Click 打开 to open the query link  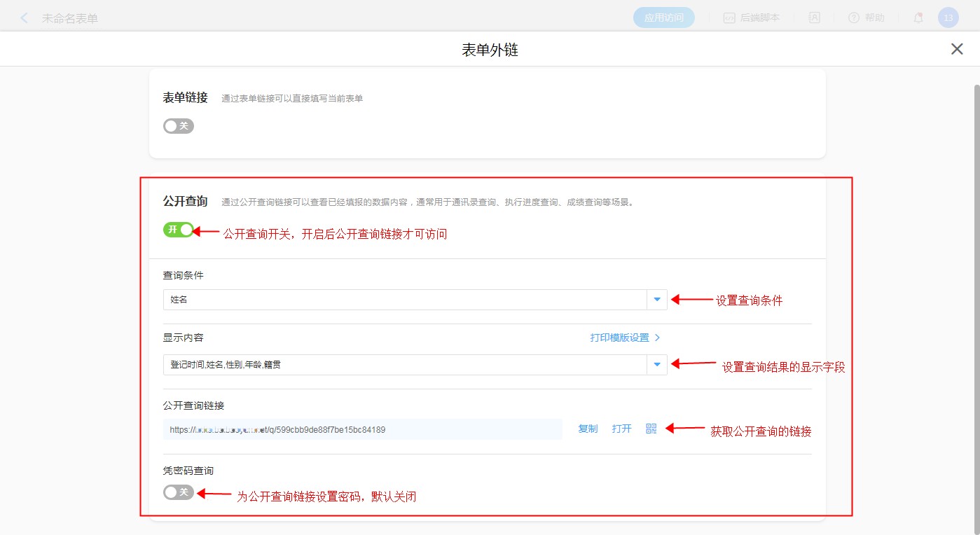click(x=621, y=429)
